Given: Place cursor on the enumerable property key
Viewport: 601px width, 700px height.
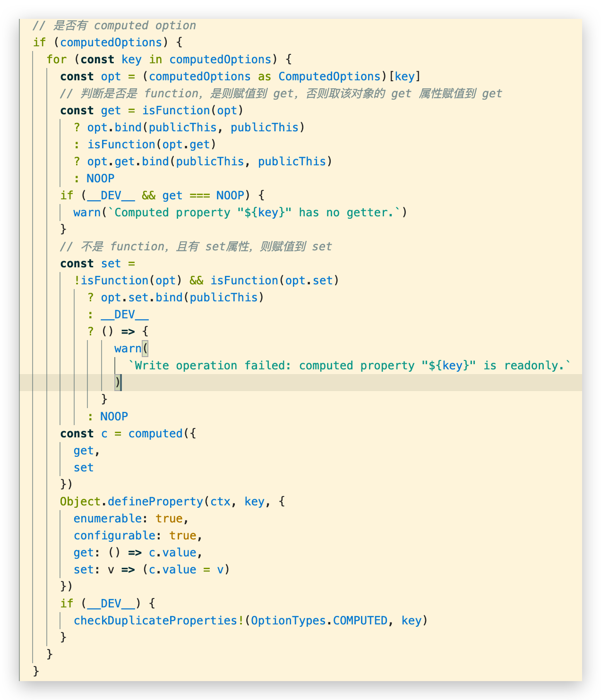Looking at the screenshot, I should coord(107,519).
